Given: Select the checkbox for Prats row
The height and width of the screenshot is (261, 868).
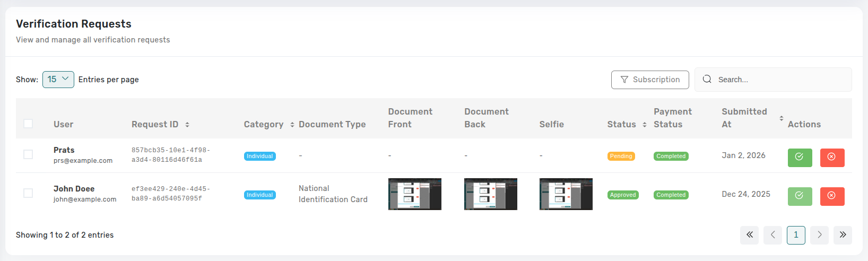Looking at the screenshot, I should [28, 154].
